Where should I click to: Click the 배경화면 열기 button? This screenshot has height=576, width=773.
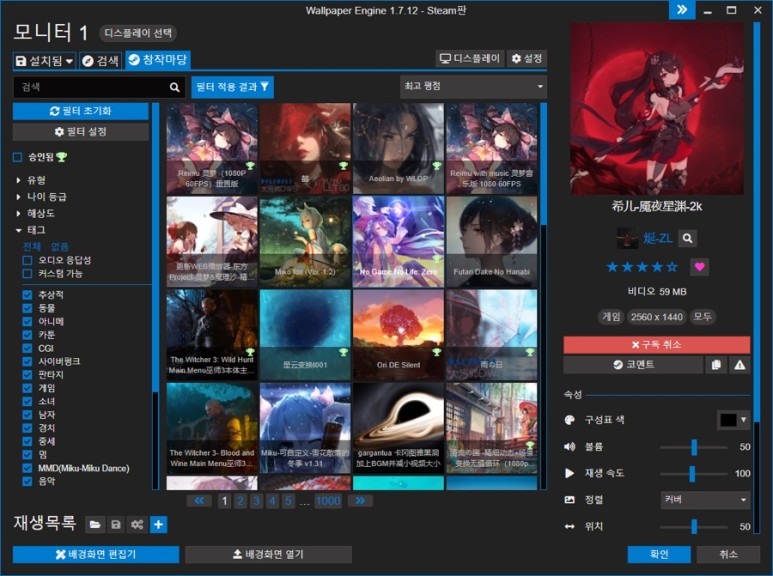coord(268,554)
